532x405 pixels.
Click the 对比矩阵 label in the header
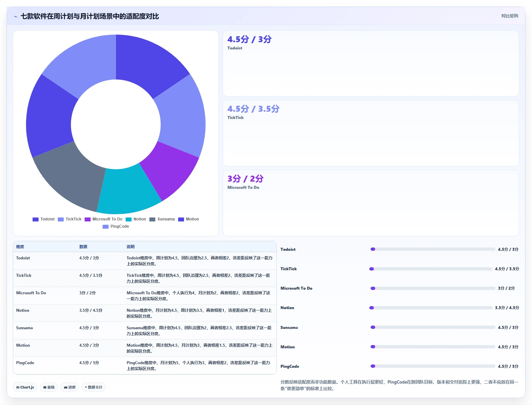(x=510, y=16)
